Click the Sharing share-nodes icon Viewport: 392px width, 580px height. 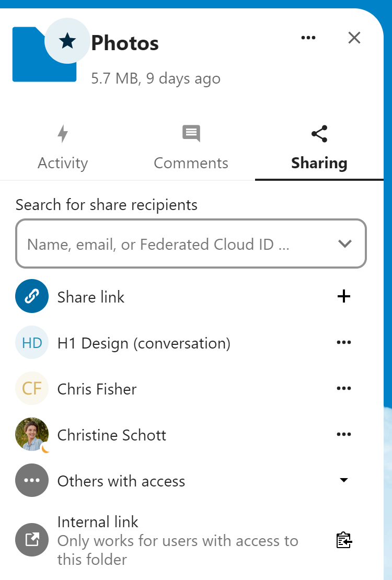click(319, 133)
